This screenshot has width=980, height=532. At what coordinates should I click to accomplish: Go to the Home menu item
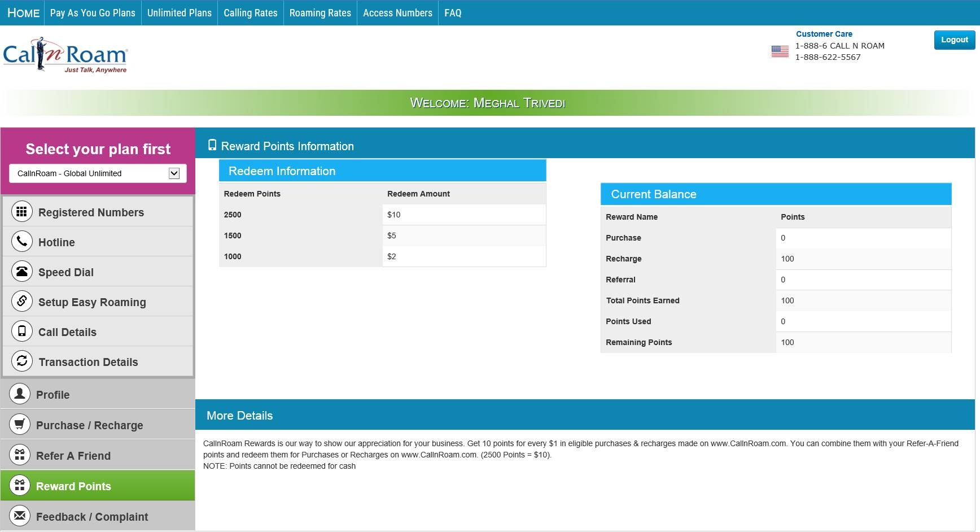pyautogui.click(x=23, y=12)
